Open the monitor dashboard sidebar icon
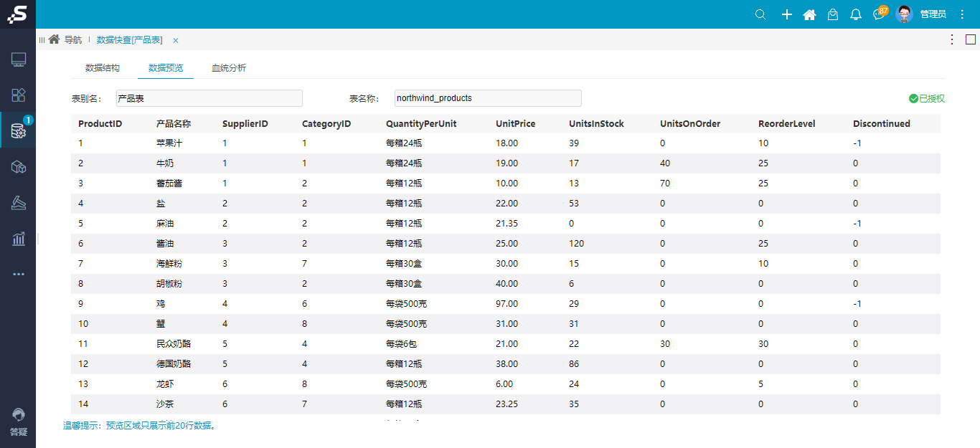The image size is (980, 448). coord(19,59)
